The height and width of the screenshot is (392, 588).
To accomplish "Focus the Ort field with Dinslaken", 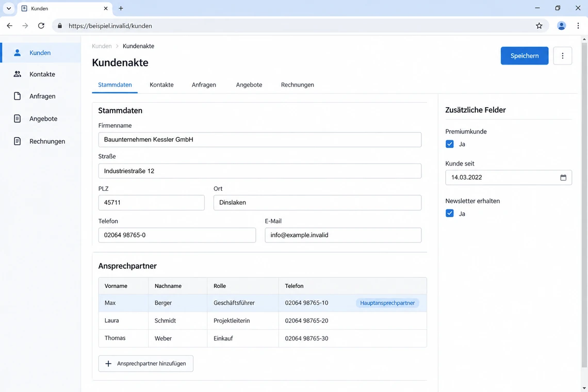I will (317, 203).
